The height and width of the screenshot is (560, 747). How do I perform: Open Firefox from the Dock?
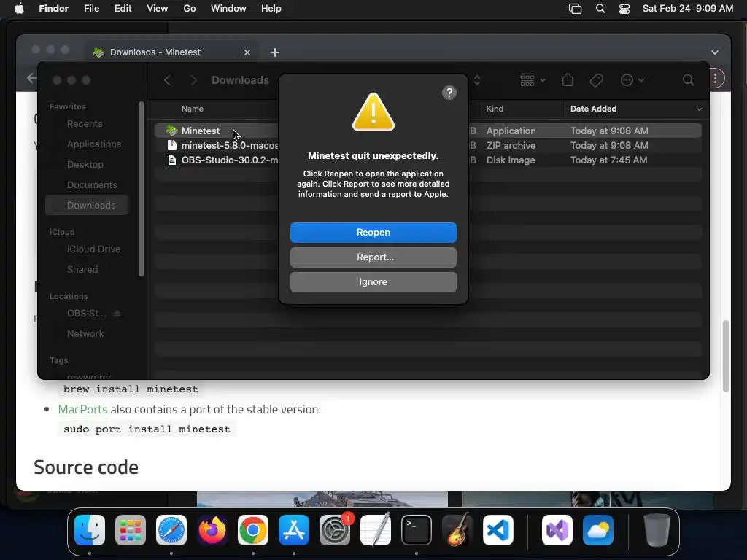point(212,530)
